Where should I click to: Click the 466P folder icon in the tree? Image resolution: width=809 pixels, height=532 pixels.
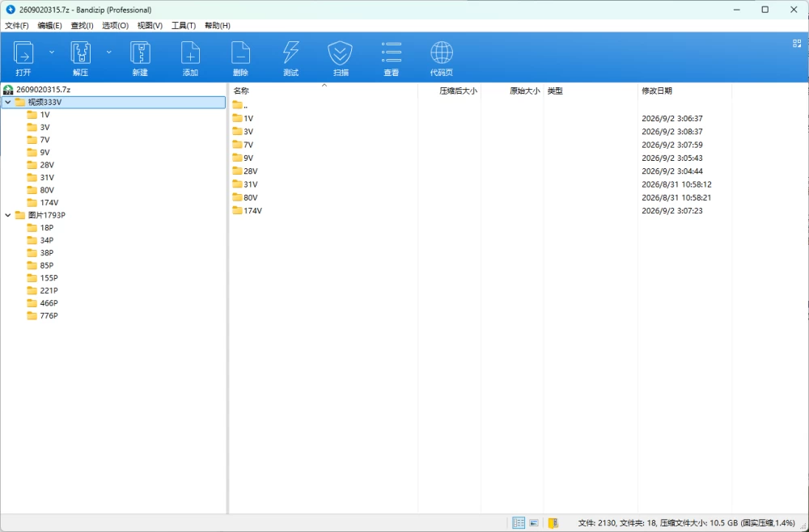[32, 302]
